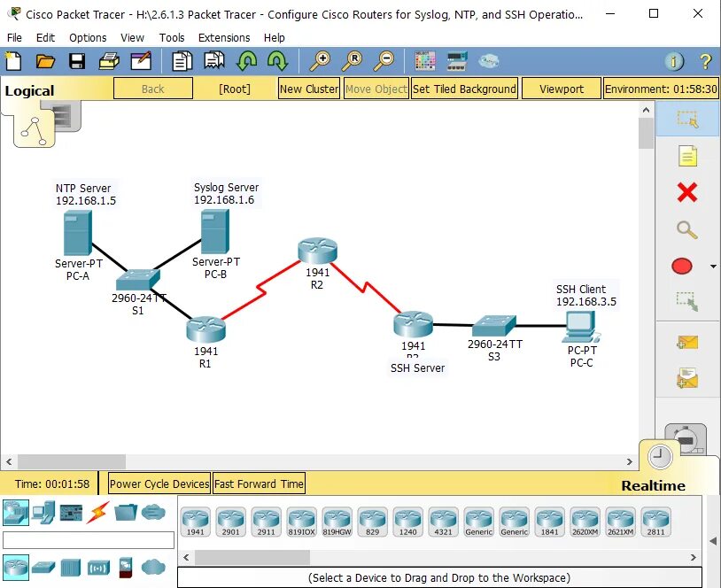Click the Undo green arrow icon

point(246,61)
